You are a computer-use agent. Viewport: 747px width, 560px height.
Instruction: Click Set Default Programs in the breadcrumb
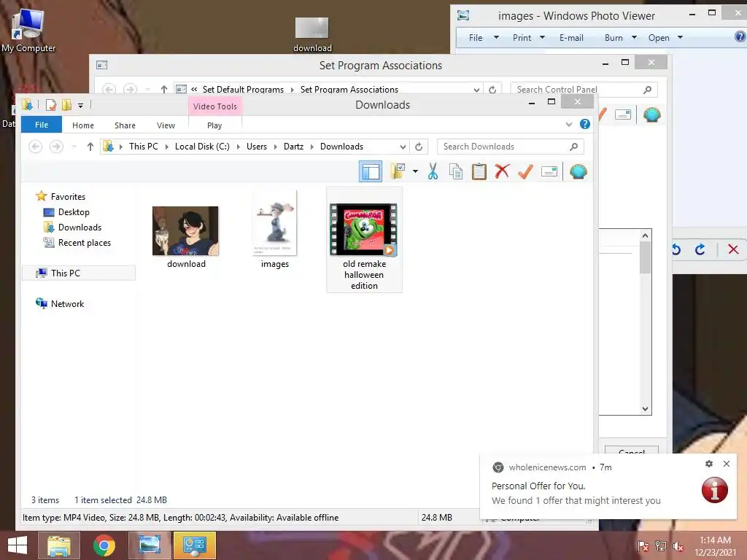pos(243,90)
